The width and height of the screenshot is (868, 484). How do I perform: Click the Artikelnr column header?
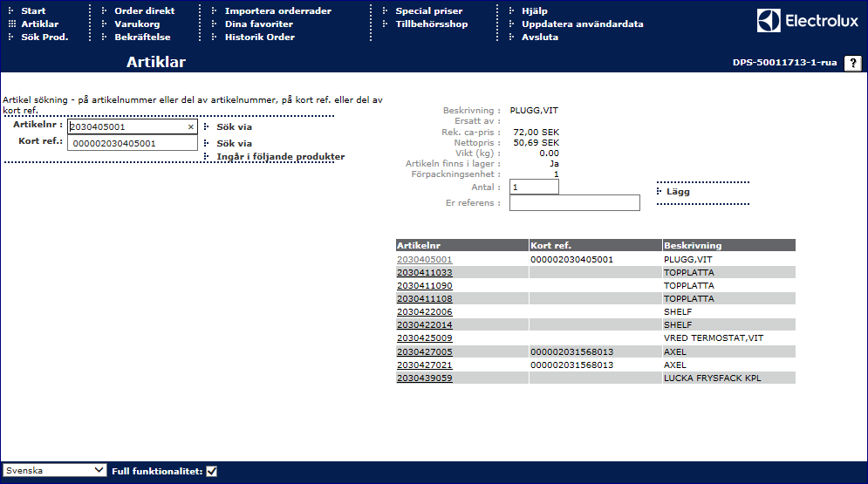point(462,245)
